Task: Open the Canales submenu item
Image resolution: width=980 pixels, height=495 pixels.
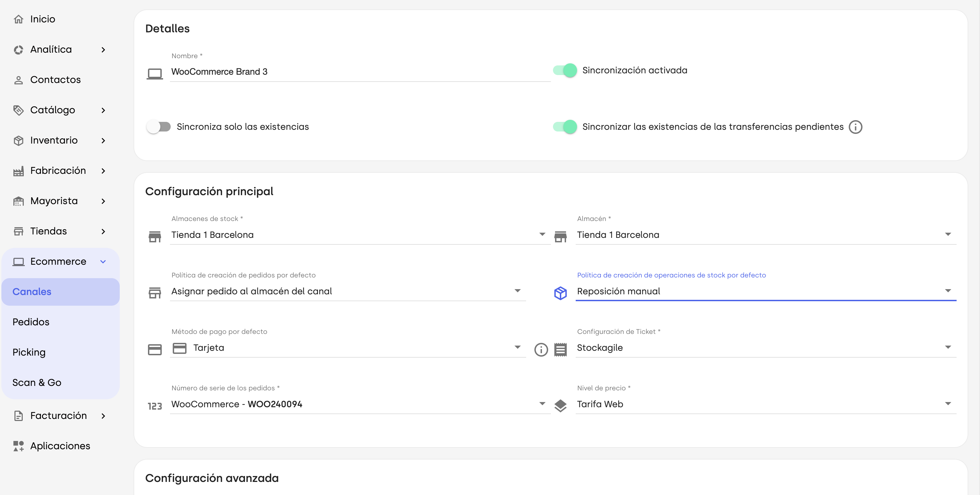Action: pyautogui.click(x=61, y=292)
